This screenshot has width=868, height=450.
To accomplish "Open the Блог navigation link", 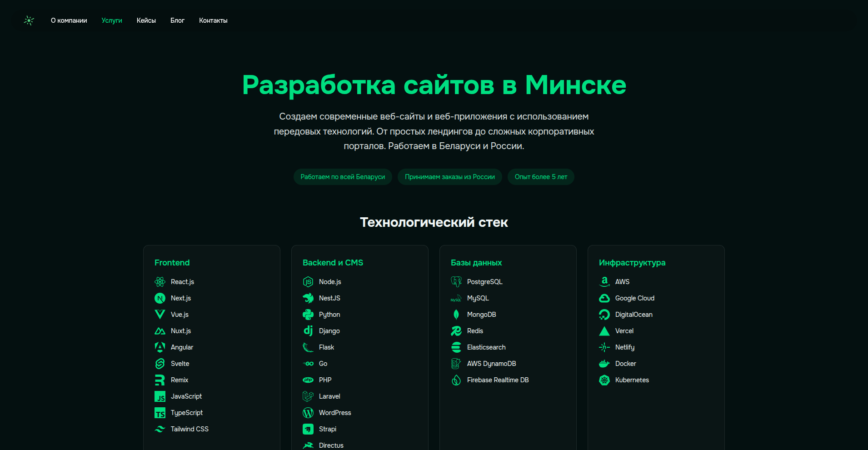I will pyautogui.click(x=177, y=20).
